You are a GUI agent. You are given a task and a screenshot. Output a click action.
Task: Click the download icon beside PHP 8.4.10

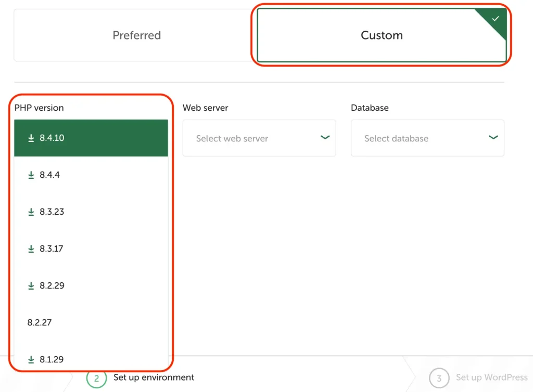click(x=31, y=138)
